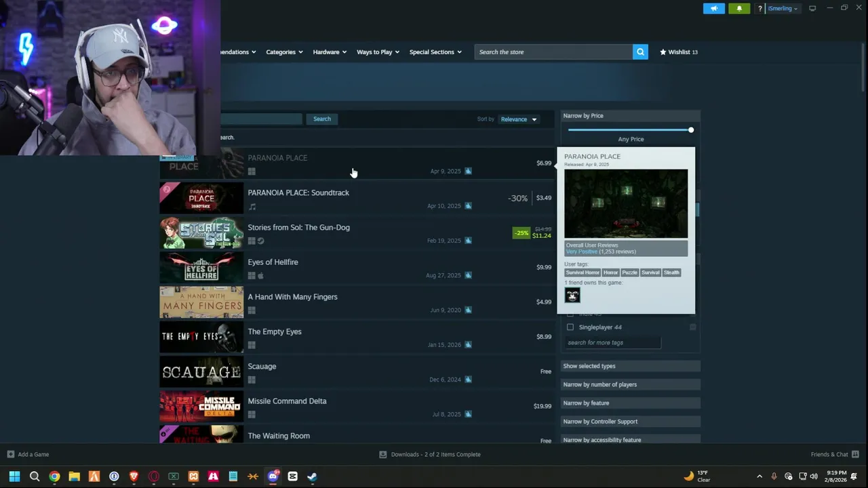Click Add a Game at bottom left
Viewport: 868px width, 488px height.
click(28, 455)
